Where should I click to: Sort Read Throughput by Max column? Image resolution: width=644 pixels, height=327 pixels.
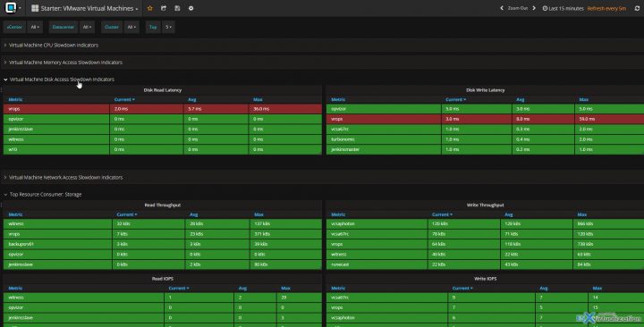pyautogui.click(x=258, y=214)
